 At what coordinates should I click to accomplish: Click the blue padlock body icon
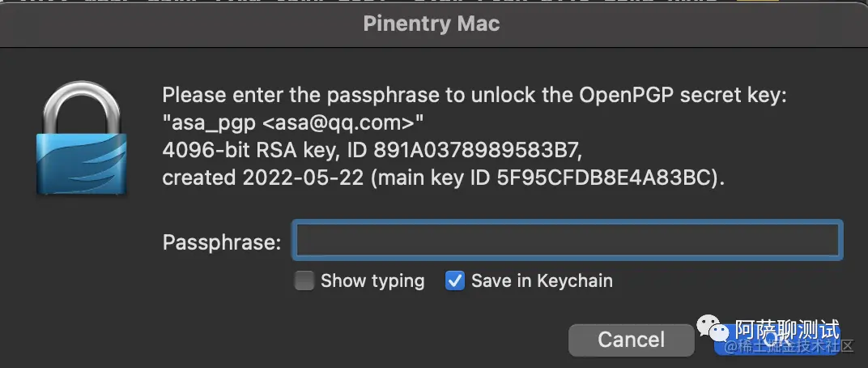82,163
